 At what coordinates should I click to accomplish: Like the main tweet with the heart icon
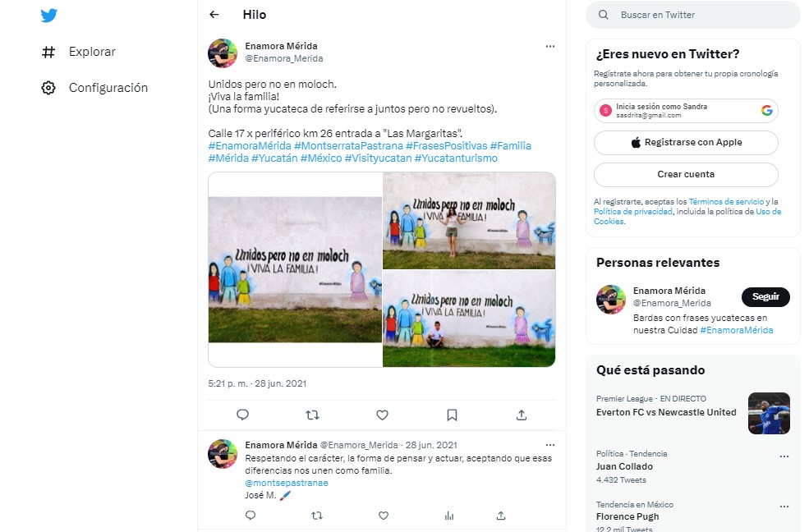(x=382, y=415)
